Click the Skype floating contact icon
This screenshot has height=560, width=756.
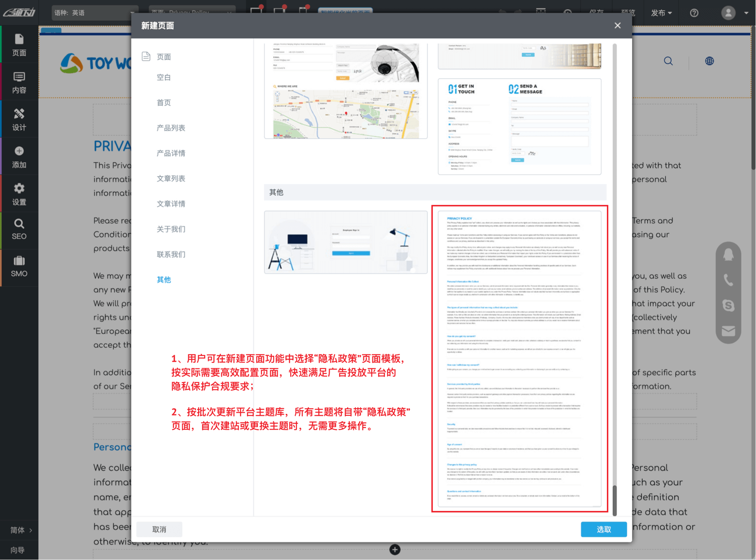728,305
